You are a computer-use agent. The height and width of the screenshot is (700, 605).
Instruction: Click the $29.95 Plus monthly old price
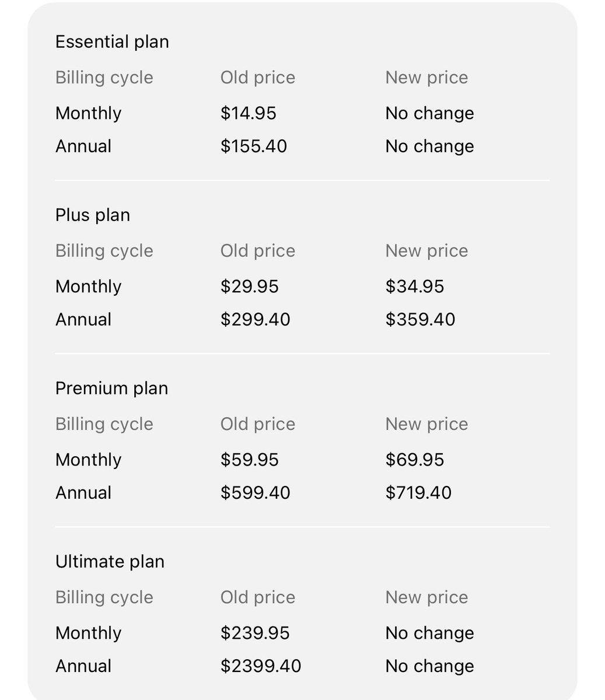click(250, 286)
